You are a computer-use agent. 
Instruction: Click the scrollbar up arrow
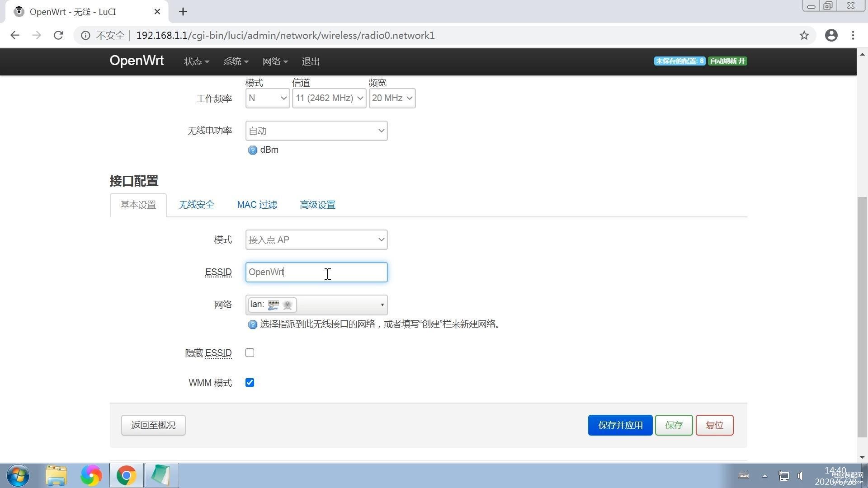click(x=862, y=54)
